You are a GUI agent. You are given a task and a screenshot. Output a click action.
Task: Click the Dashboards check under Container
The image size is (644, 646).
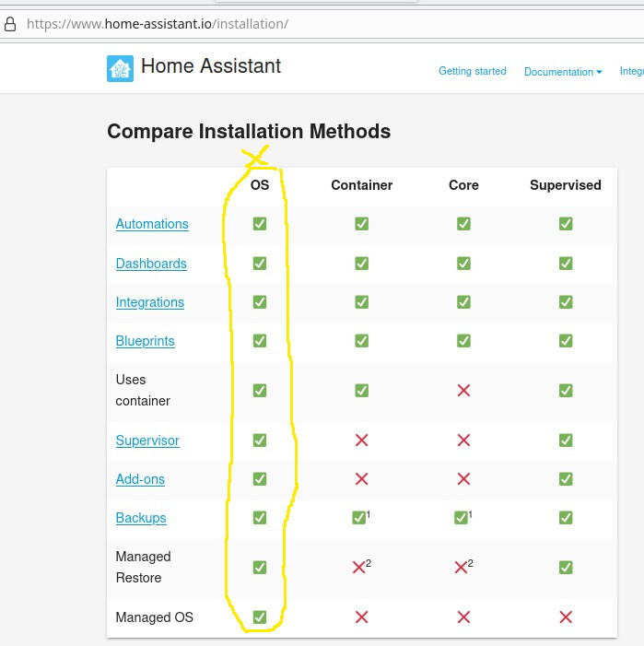point(361,264)
